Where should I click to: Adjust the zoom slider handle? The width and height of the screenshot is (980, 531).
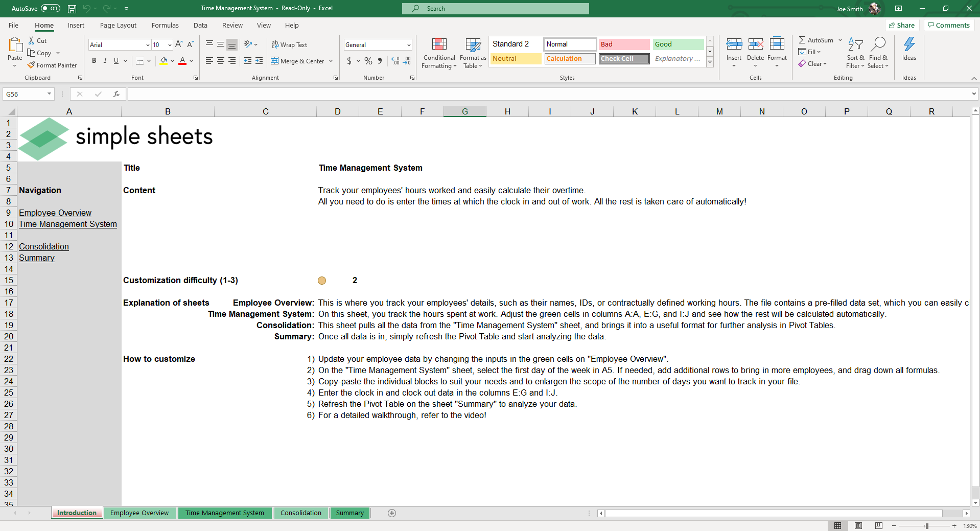927,526
